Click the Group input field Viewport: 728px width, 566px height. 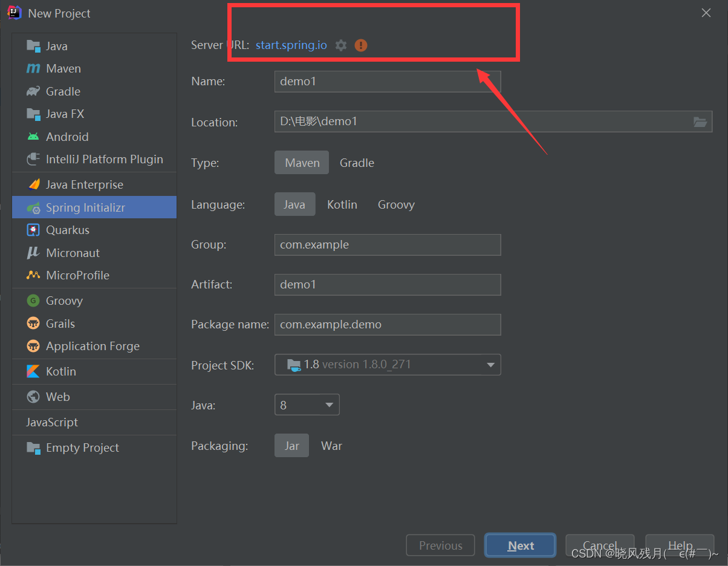388,245
